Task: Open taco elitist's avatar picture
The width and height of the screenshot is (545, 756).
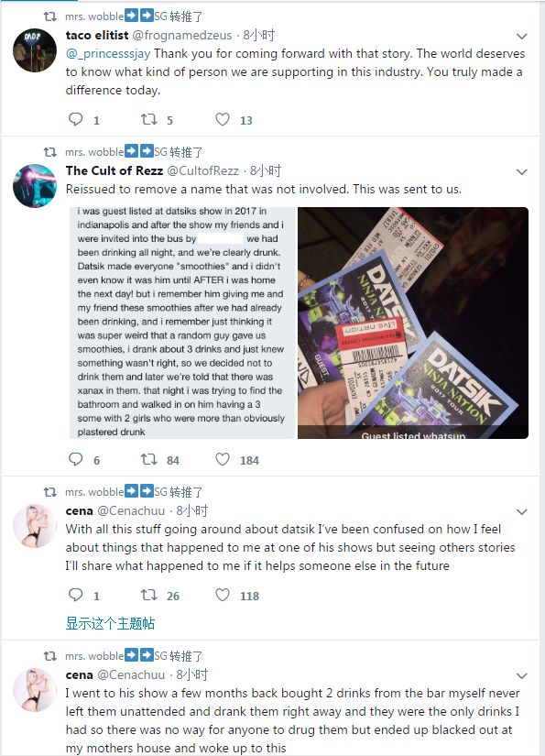Action: (x=35, y=50)
